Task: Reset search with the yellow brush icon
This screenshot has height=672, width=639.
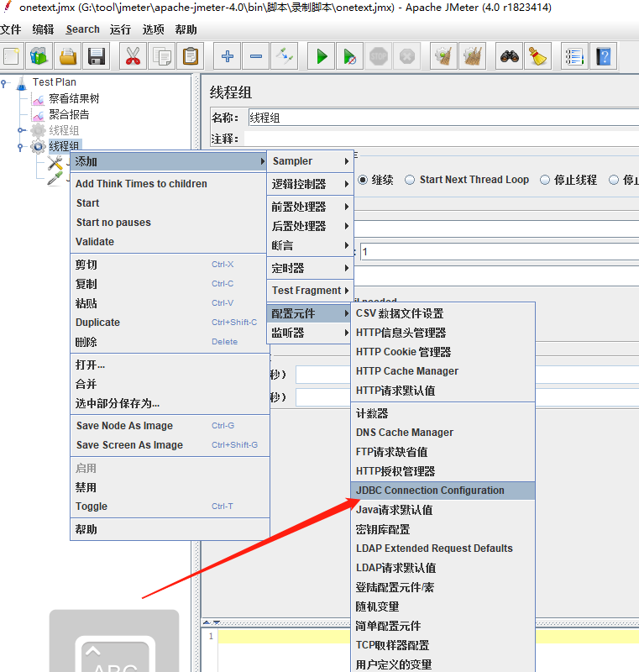Action: pos(537,56)
